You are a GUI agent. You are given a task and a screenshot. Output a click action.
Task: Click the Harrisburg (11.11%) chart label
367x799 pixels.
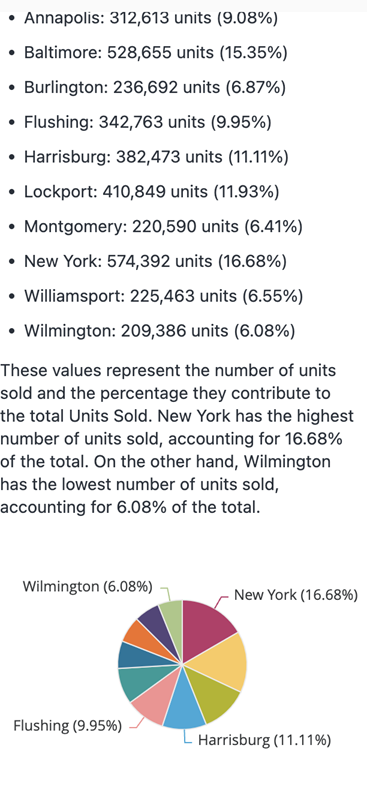(264, 740)
